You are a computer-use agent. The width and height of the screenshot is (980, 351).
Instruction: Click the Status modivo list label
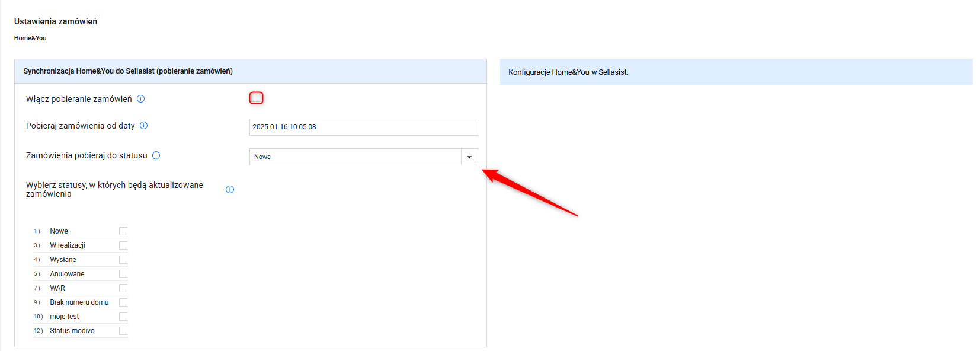coord(72,331)
